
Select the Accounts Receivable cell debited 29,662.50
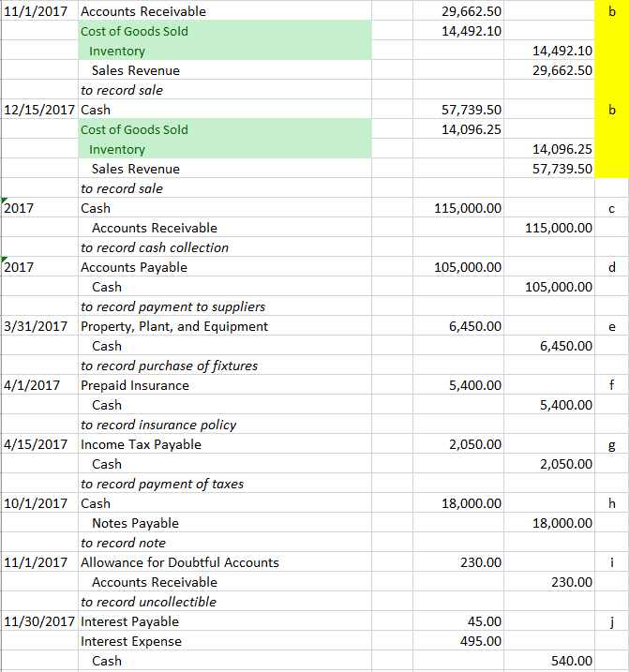(225, 11)
